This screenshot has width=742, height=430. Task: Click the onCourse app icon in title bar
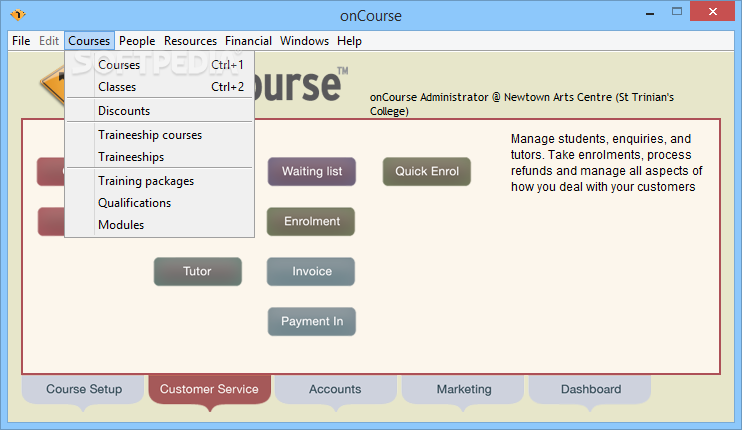[18, 15]
